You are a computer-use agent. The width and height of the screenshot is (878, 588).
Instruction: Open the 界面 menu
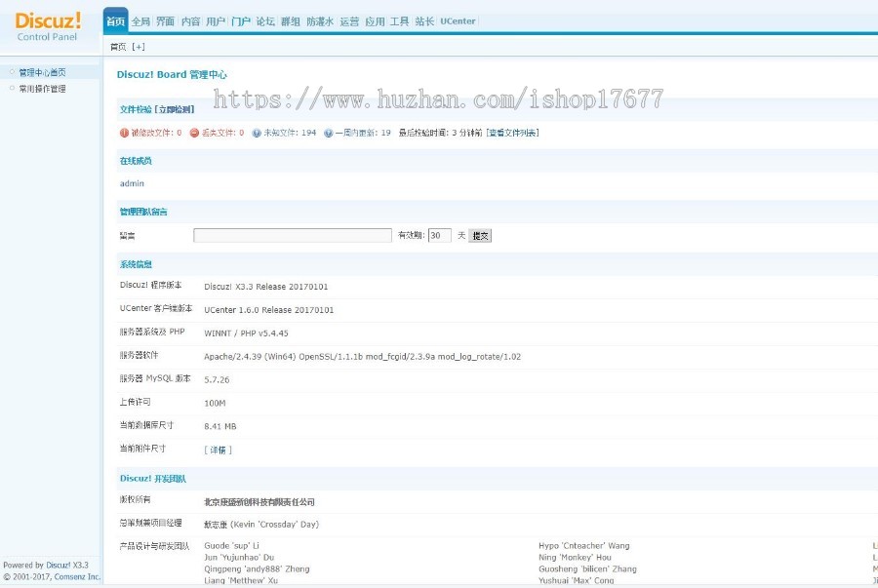pos(166,21)
